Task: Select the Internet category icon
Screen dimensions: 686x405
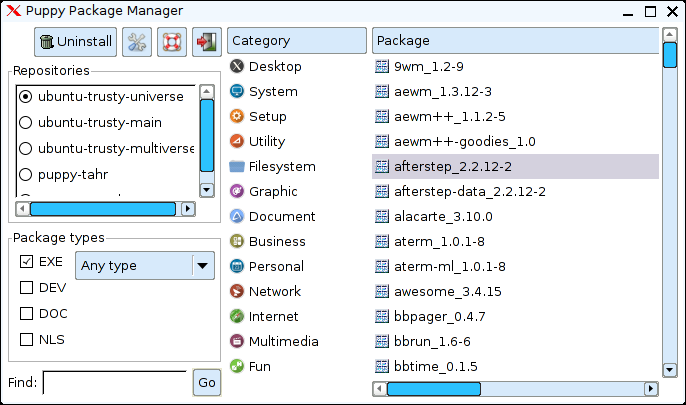Action: [x=237, y=316]
